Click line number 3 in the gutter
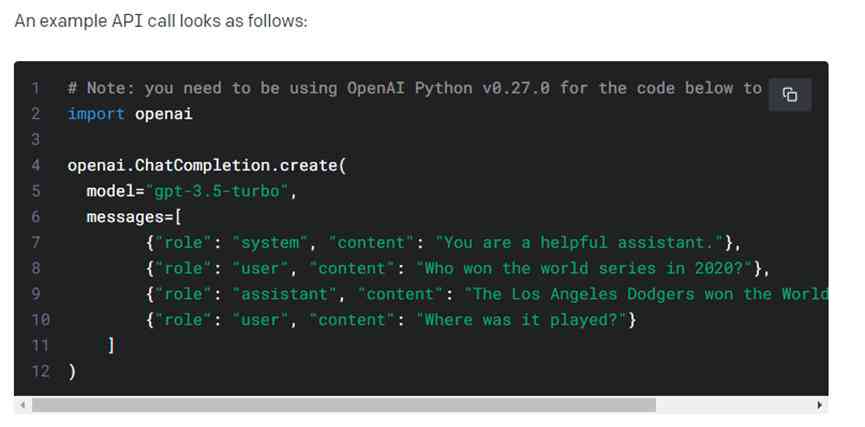The width and height of the screenshot is (865, 427). point(36,140)
